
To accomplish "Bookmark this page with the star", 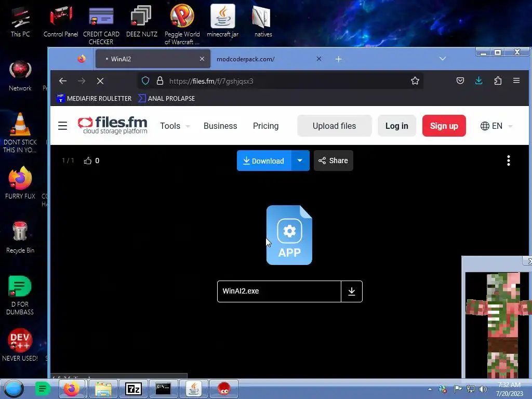I will pyautogui.click(x=415, y=81).
